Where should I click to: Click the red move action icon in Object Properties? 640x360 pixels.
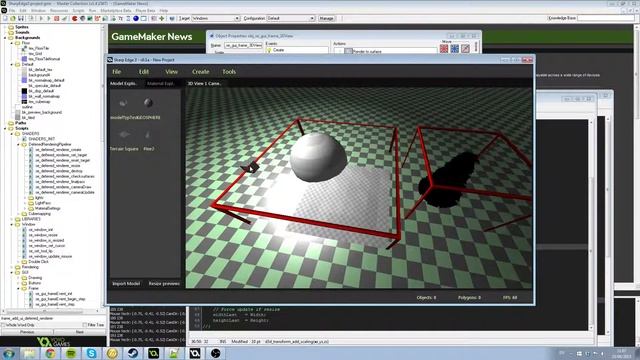click(444, 49)
